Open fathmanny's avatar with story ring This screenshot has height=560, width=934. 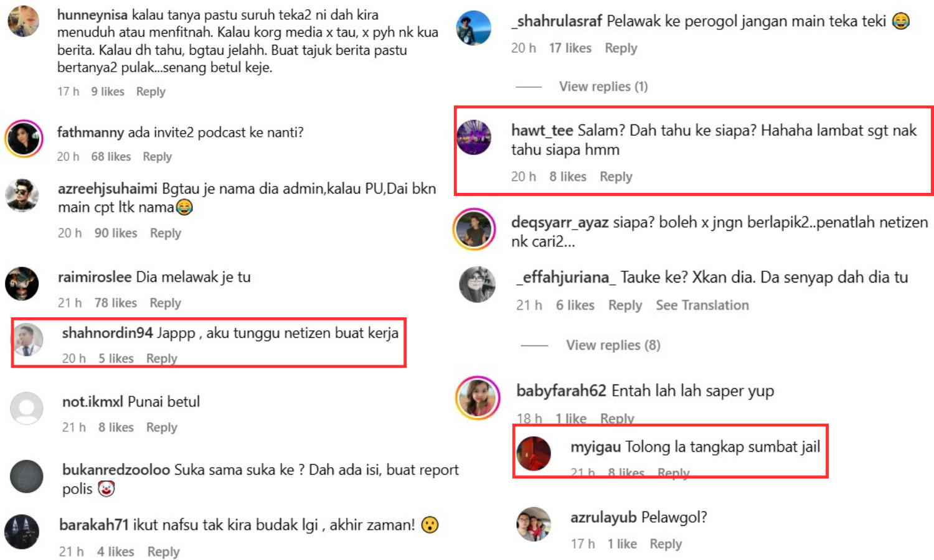[x=24, y=138]
